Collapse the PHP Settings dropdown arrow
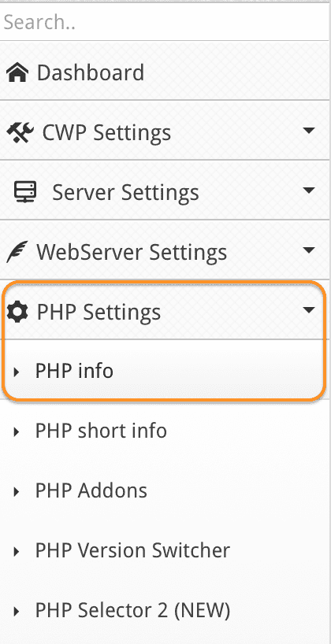Screen dimensions: 331x644 click(309, 309)
